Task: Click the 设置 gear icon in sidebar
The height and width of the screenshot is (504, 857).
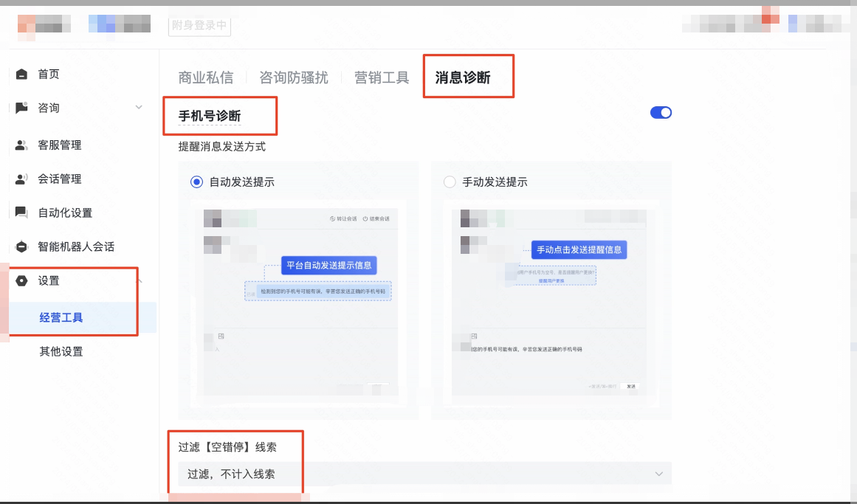Action: 22,280
